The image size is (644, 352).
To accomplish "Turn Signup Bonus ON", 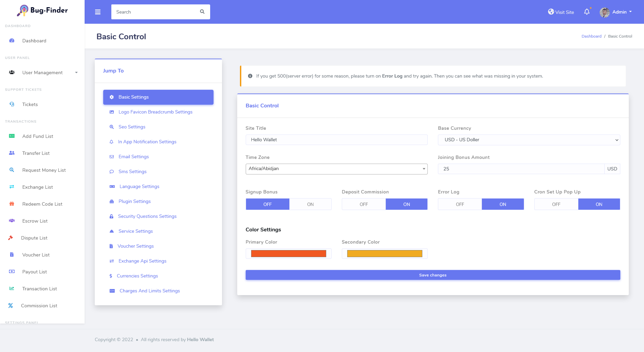I will click(310, 204).
